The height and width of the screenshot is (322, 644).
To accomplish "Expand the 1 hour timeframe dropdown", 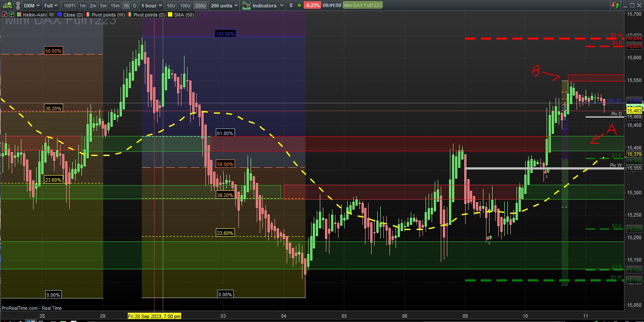I will coord(151,6).
